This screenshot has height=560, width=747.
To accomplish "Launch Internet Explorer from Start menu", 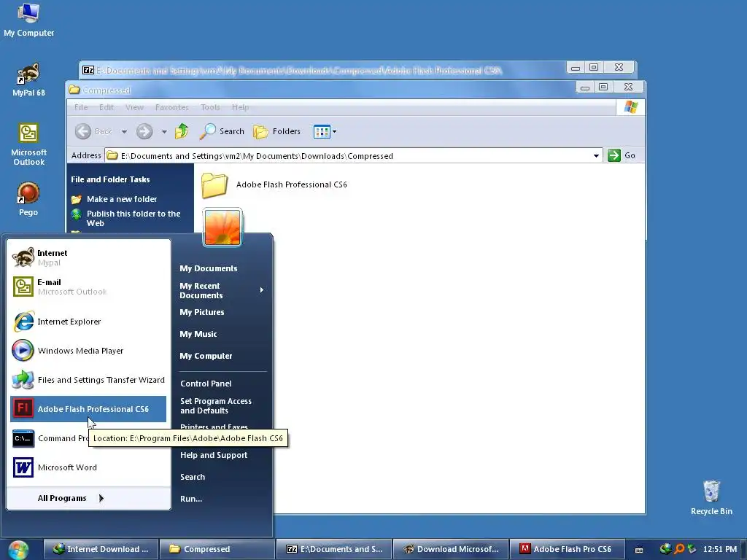I will click(88, 322).
